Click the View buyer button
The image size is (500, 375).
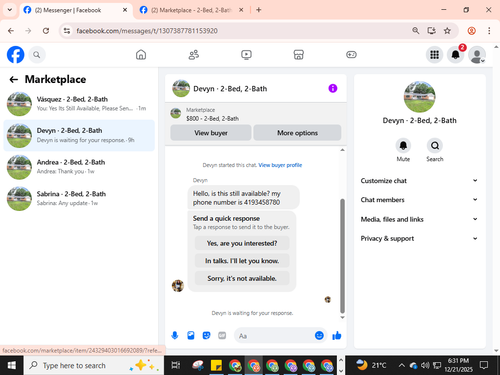(211, 133)
